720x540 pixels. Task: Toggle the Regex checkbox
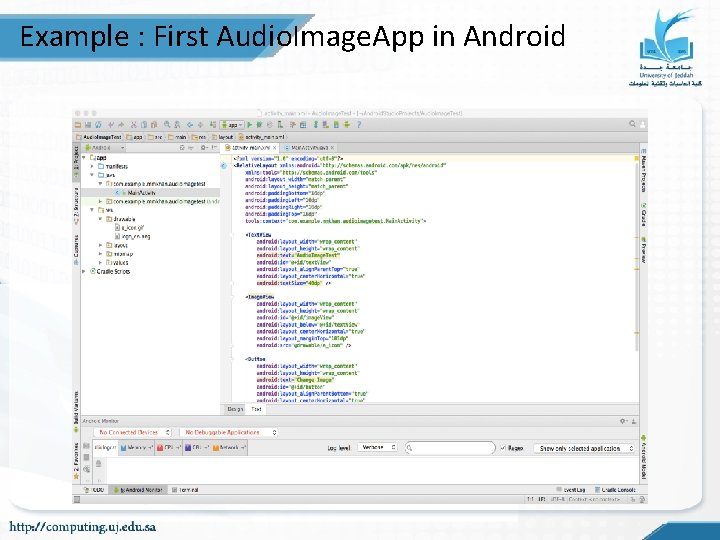(503, 448)
